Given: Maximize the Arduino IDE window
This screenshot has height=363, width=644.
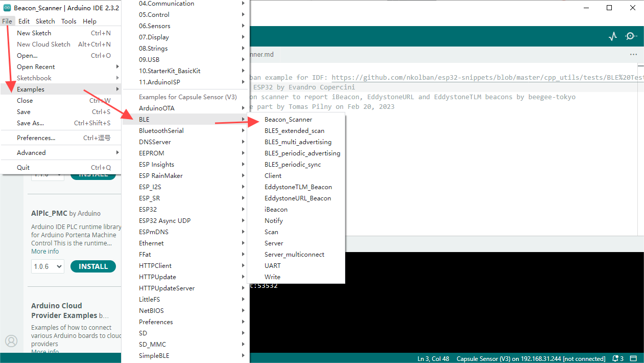Looking at the screenshot, I should click(x=609, y=8).
